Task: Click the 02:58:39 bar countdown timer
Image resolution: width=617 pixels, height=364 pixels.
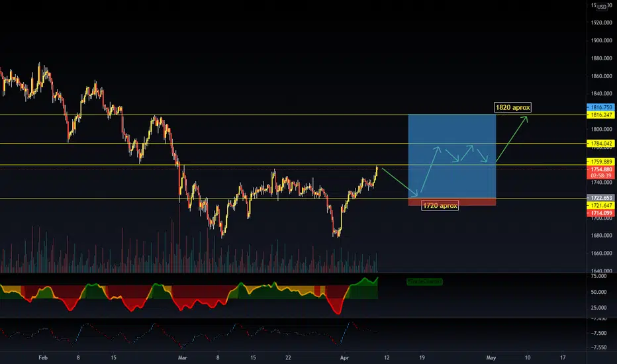Action: (x=600, y=176)
